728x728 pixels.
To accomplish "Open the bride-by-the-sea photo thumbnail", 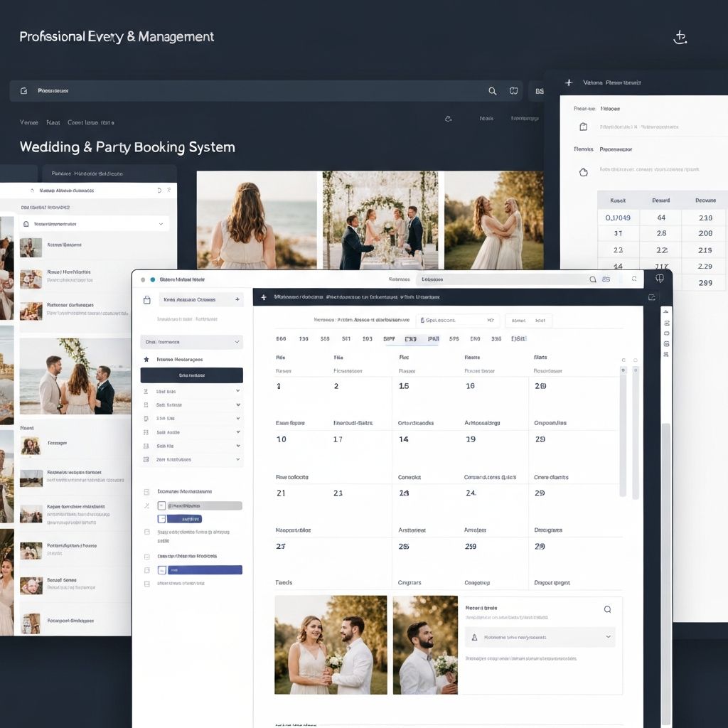I will point(257,220).
